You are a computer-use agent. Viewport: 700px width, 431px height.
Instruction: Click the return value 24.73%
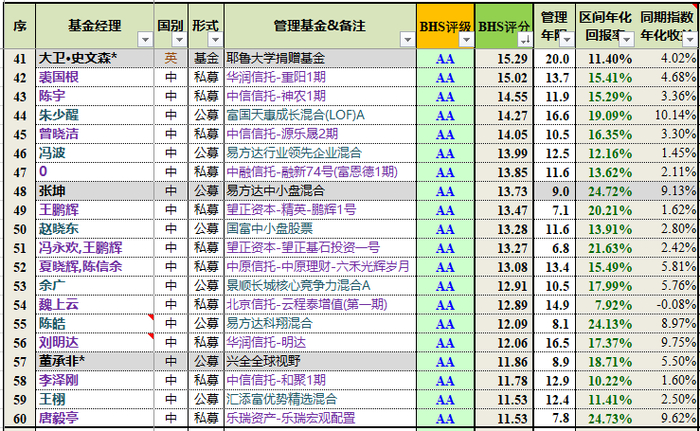[610, 418]
